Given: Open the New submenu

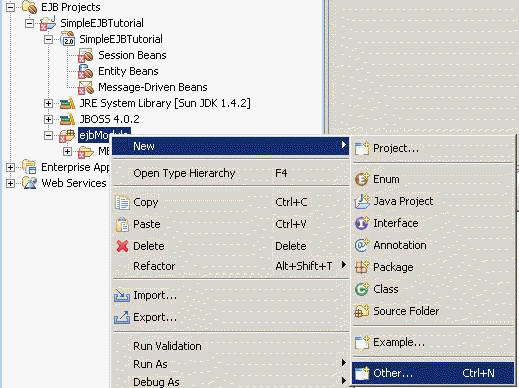Looking at the screenshot, I should pyautogui.click(x=230, y=146).
